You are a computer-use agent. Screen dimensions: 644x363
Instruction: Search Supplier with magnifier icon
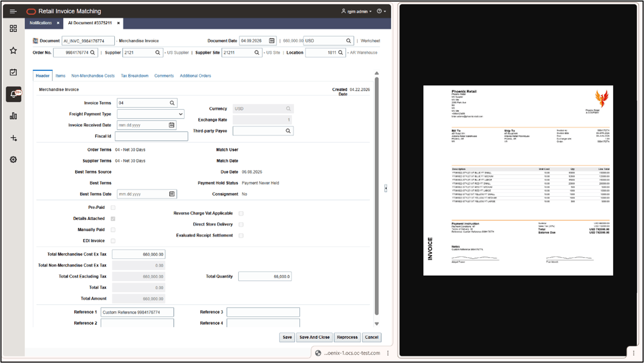157,52
